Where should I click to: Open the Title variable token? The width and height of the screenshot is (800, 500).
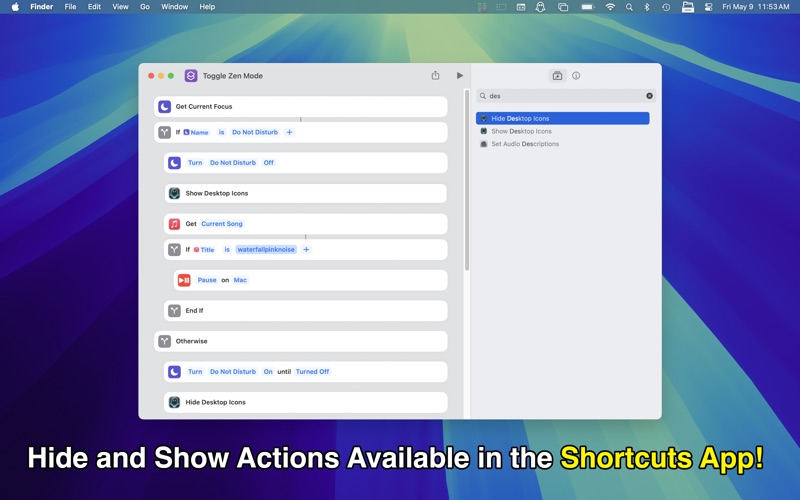pos(204,249)
